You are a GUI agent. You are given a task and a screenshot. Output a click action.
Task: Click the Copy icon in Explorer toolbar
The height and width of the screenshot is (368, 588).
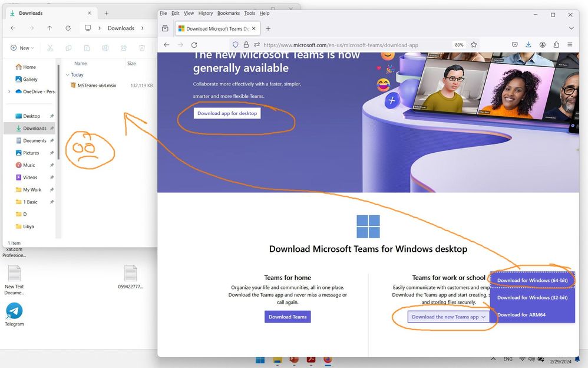[x=68, y=48]
